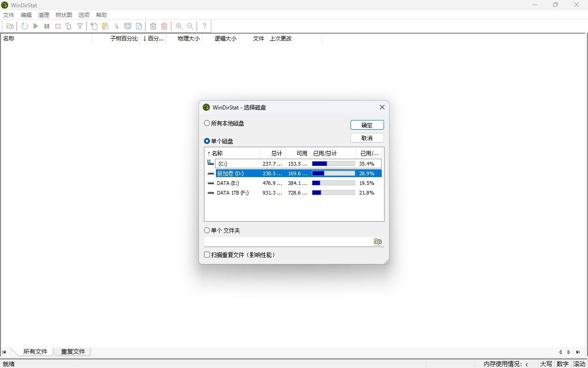The height and width of the screenshot is (368, 588).
Task: Select the 所有本地磁盘 radio button
Action: click(207, 123)
